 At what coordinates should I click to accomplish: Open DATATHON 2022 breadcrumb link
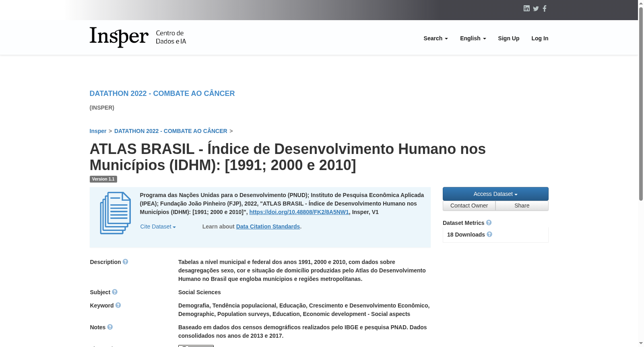click(171, 131)
